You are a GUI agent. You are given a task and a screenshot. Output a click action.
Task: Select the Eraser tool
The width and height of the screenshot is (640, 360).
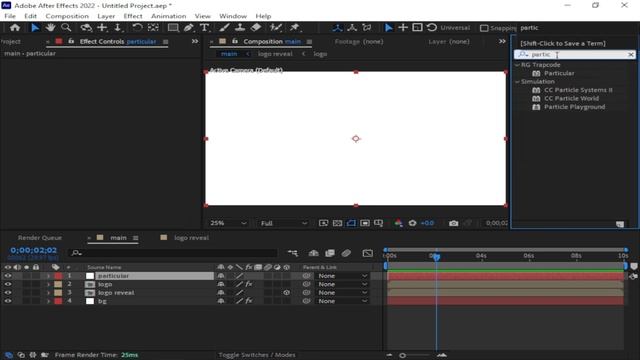click(256, 28)
